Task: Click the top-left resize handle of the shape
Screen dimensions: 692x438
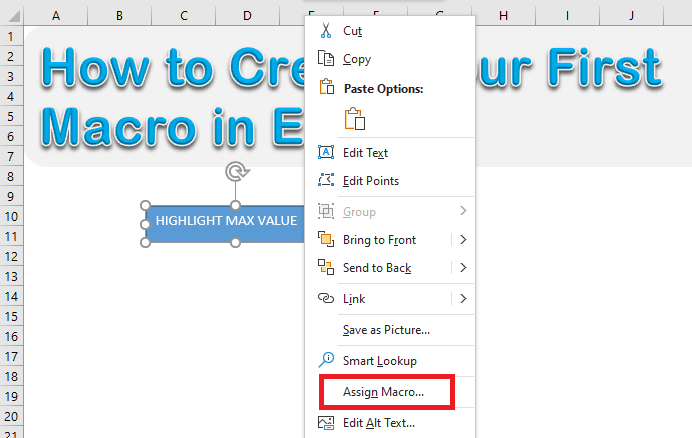Action: (146, 205)
